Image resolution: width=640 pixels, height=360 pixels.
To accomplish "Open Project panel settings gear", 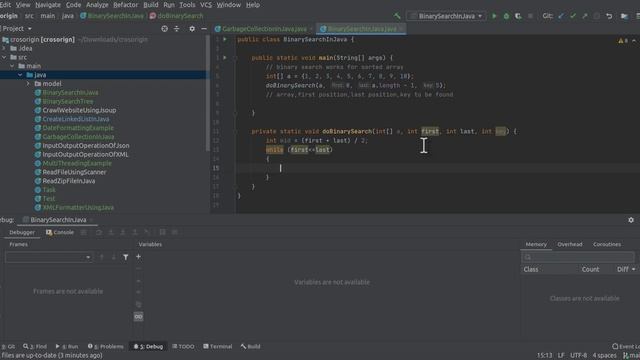I will click(x=192, y=29).
